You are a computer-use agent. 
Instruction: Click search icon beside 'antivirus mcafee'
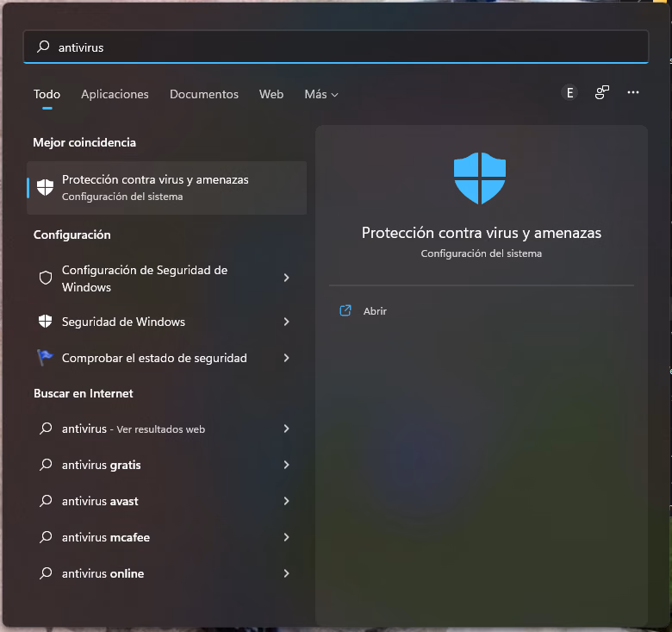pos(46,537)
